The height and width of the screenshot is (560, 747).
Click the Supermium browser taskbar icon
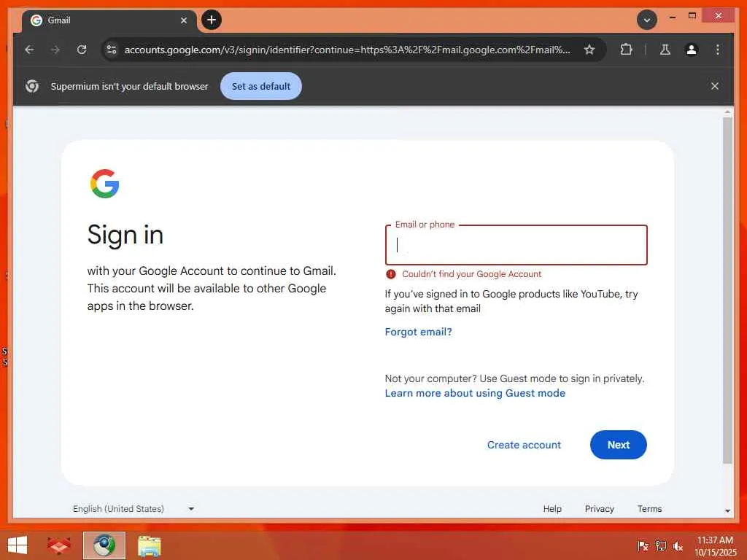[x=104, y=545]
